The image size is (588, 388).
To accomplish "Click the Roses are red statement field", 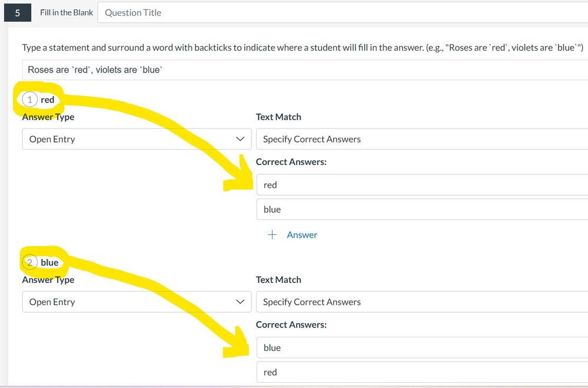I will click(303, 69).
